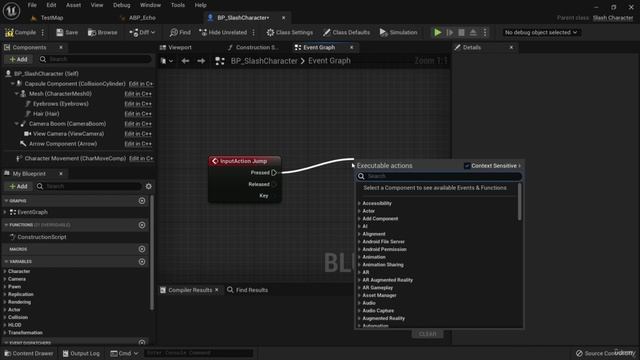Save the blueprint asset
This screenshot has height=360, width=640.
tap(67, 32)
